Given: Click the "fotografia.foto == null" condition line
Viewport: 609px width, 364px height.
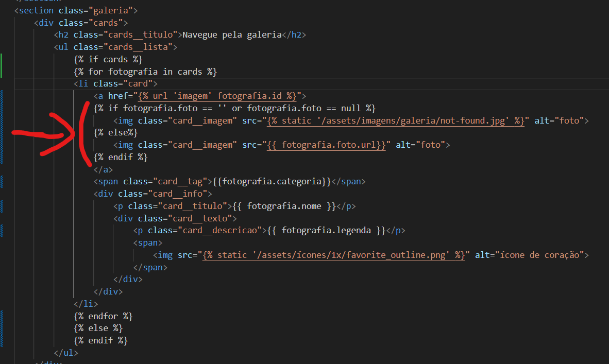Looking at the screenshot, I should click(x=234, y=108).
